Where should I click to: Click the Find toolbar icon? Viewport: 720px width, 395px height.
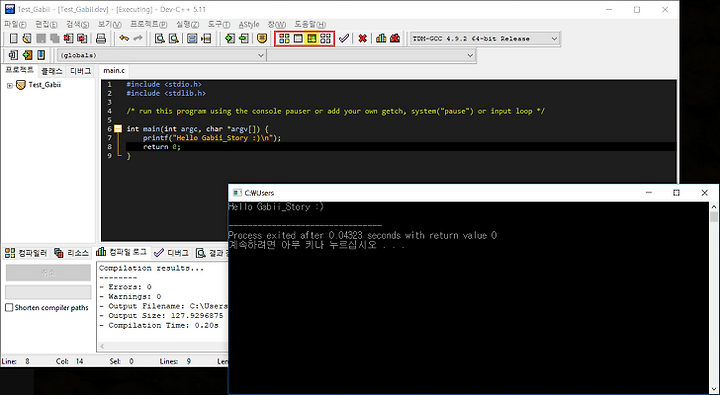(x=159, y=39)
